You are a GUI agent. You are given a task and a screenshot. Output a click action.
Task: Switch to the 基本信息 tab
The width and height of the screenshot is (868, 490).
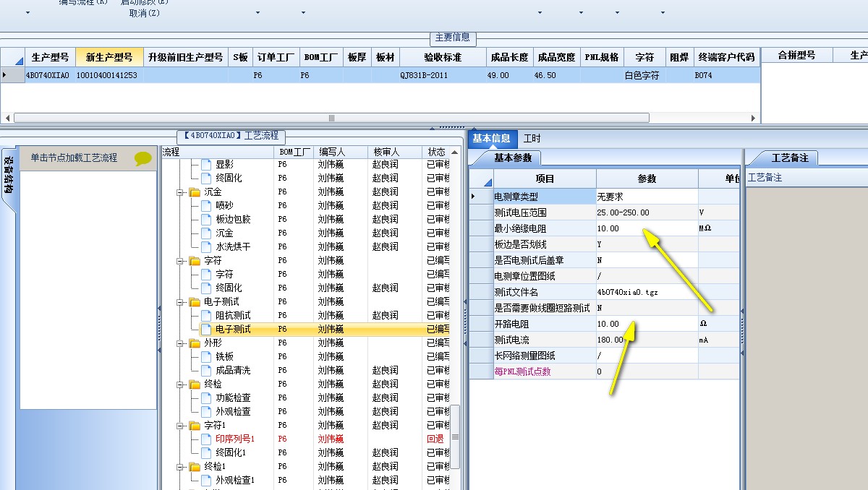(492, 139)
